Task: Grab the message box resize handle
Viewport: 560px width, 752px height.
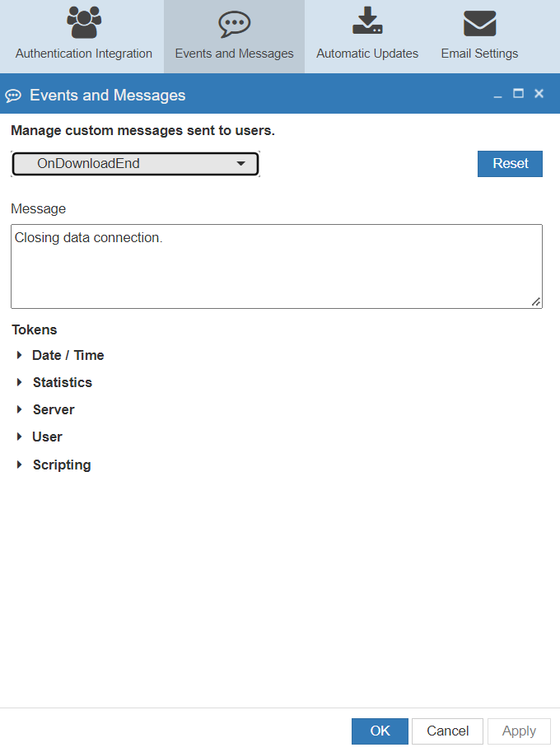Action: [536, 301]
